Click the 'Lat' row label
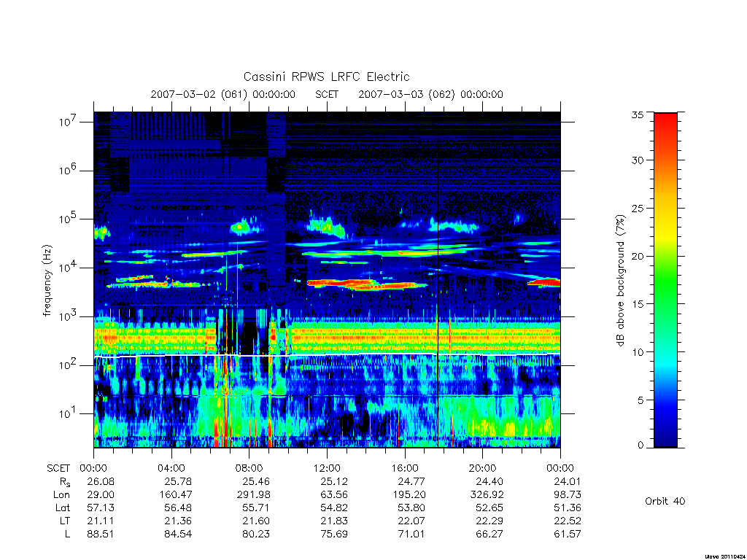Screen dimensions: 747x560 coord(62,507)
